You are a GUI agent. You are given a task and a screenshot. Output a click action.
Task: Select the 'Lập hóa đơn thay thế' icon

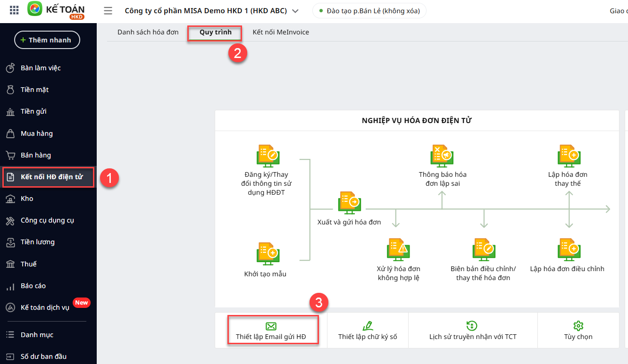pyautogui.click(x=569, y=156)
